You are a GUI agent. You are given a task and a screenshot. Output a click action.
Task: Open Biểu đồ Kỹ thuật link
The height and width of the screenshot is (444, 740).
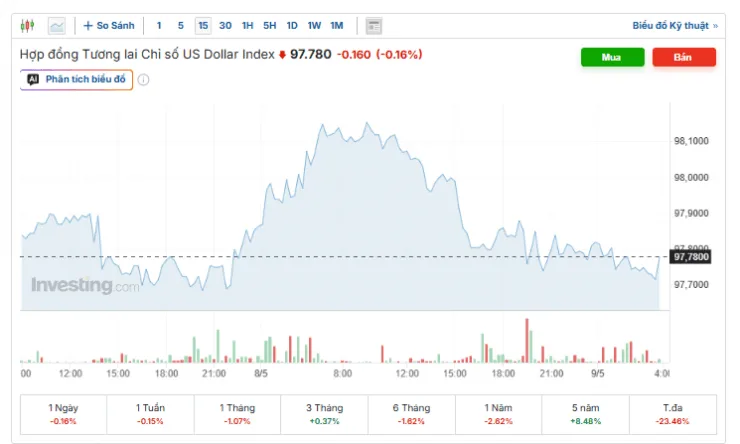tap(675, 25)
